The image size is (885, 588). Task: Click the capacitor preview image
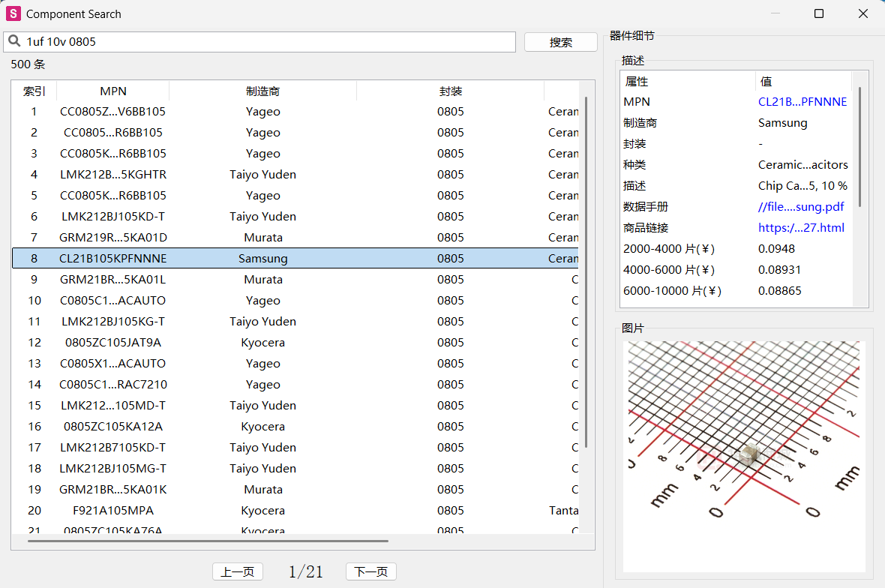743,456
